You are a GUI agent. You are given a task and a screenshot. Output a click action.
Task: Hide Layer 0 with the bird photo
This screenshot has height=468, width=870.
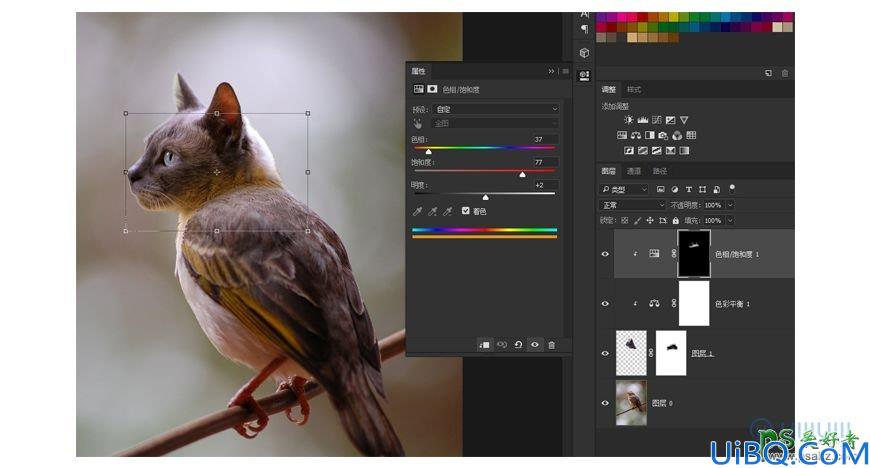tap(605, 403)
